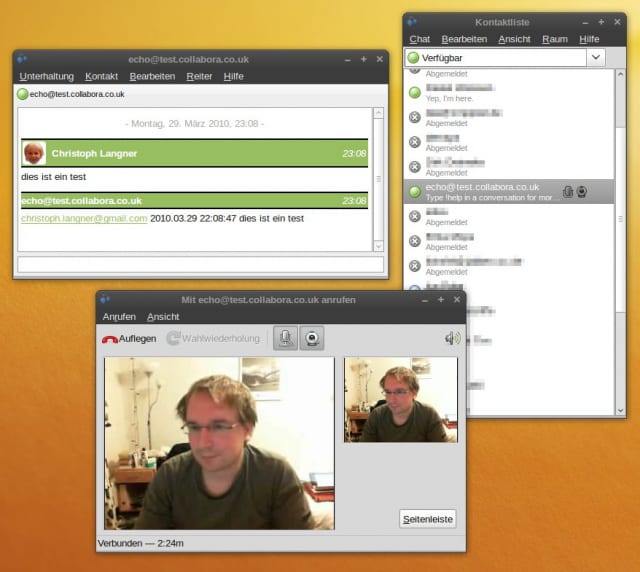The width and height of the screenshot is (640, 572).
Task: Click the Kontaktliste scrollbar down arrow
Action: 620,410
